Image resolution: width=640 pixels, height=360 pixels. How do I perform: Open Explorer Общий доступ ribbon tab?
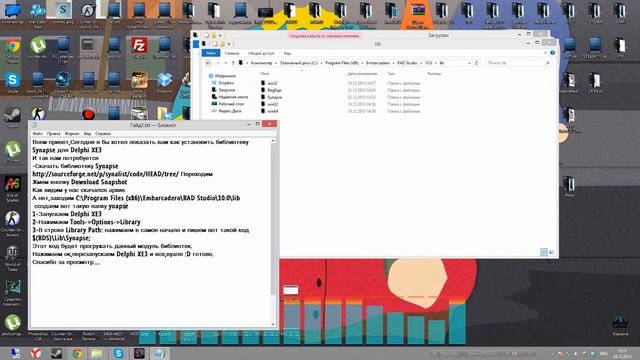click(261, 53)
